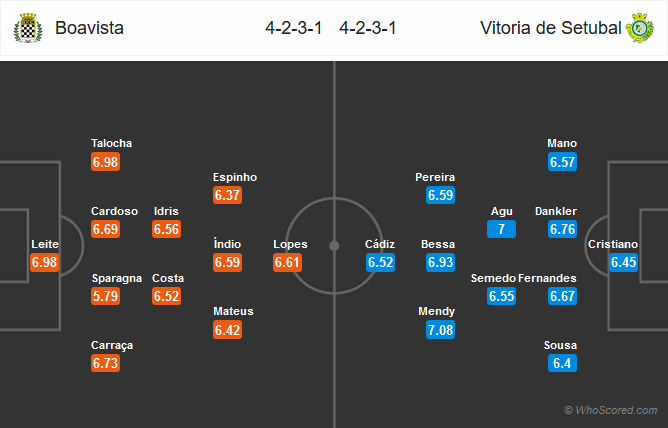Screen dimensions: 668x428
Task: Select Sousa's 6.4 rating badge
Action: tap(562, 363)
